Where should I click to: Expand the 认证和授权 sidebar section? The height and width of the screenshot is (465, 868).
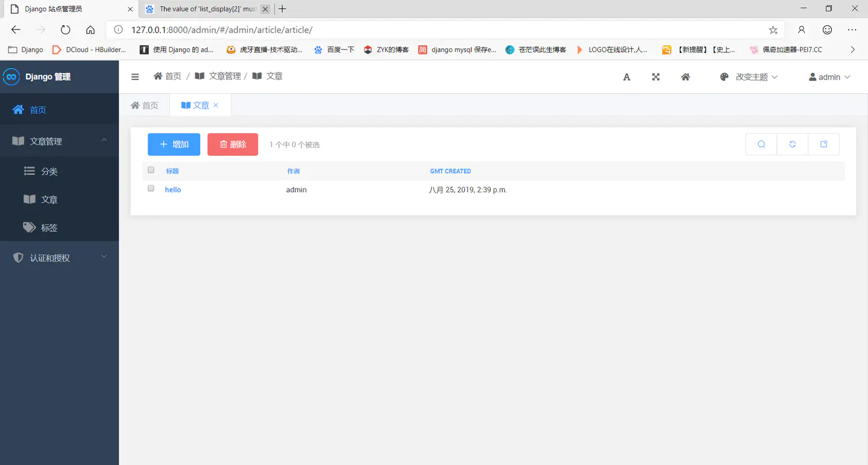click(59, 258)
